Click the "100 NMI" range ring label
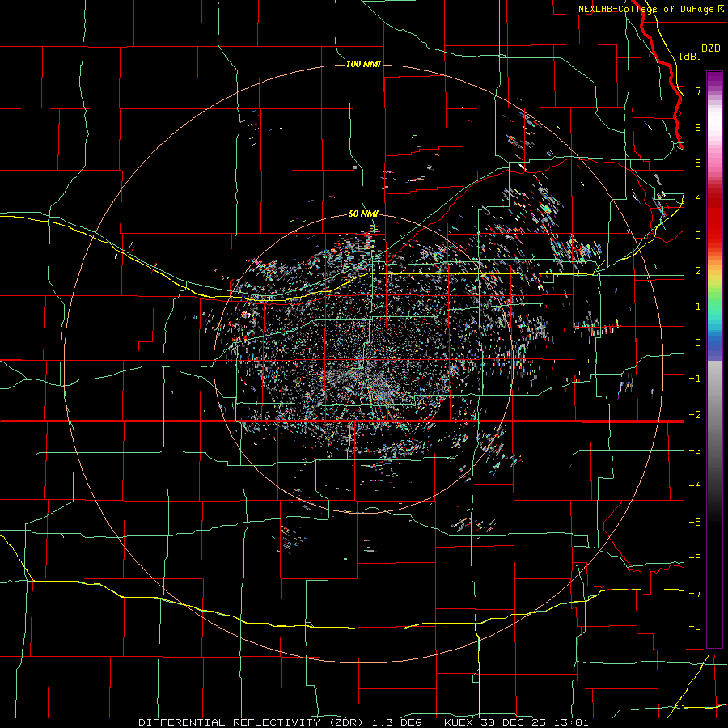The image size is (728, 728). pyautogui.click(x=363, y=64)
